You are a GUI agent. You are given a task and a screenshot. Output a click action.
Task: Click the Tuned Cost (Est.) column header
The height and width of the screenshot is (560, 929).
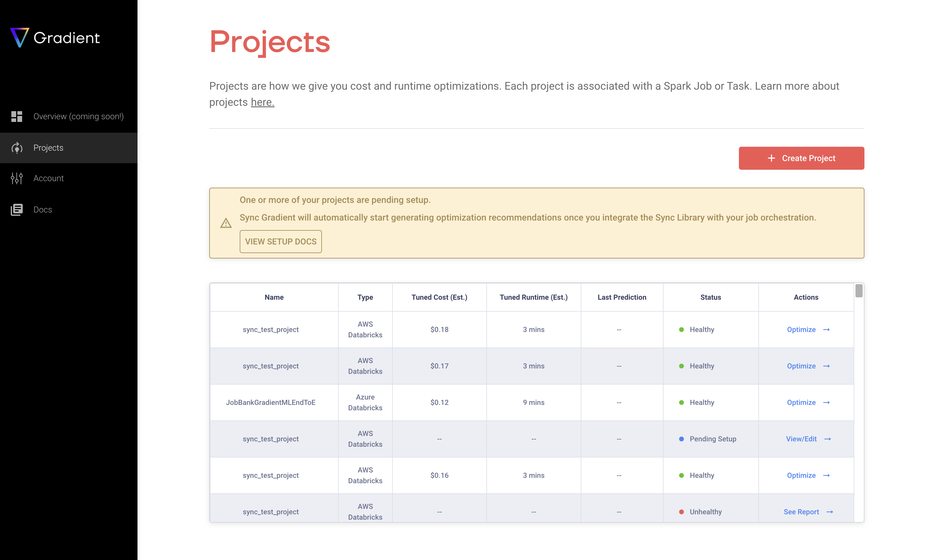coord(439,297)
